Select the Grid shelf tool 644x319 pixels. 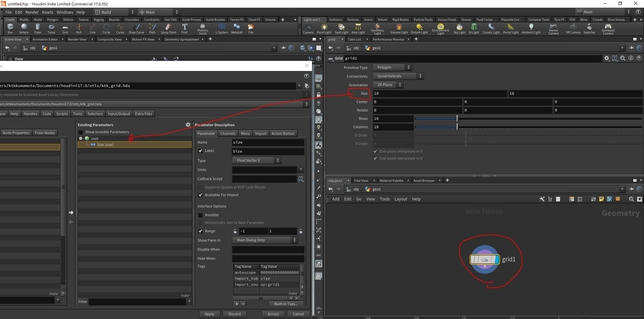[65, 28]
